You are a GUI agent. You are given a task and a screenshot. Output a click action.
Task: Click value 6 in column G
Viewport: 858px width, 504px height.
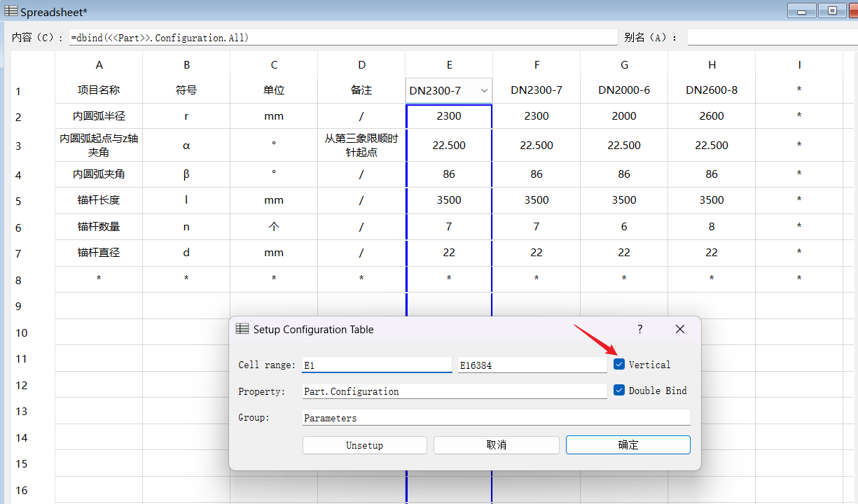pos(624,227)
